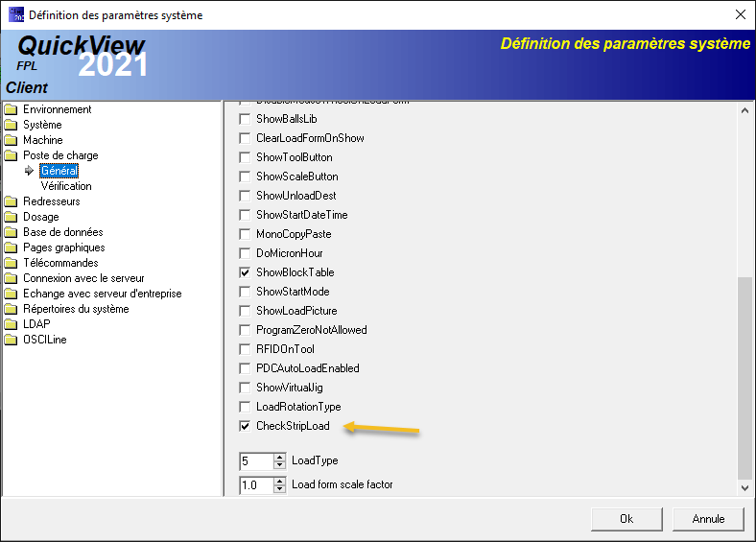Increase the LoadType value with up arrow

click(279, 458)
